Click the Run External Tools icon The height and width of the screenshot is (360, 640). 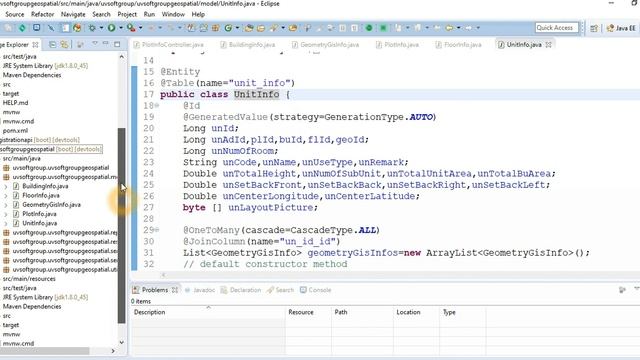pyautogui.click(x=131, y=28)
